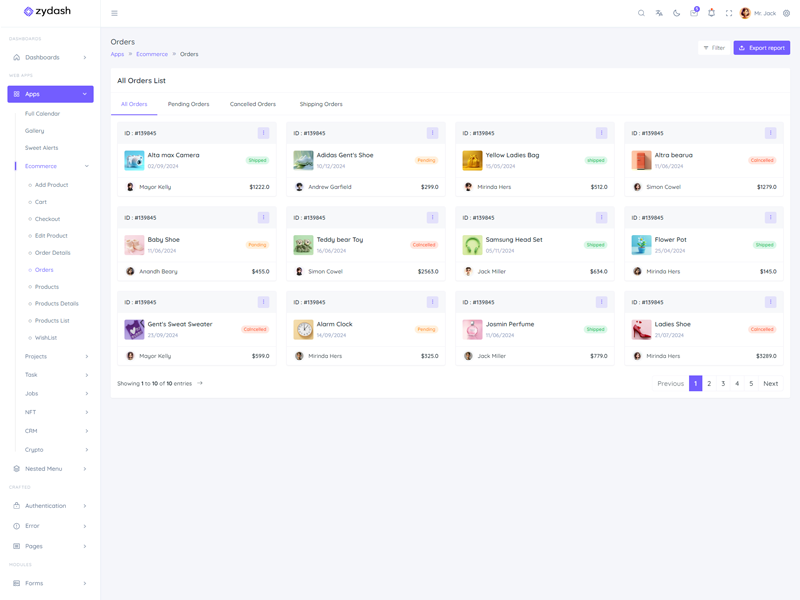The height and width of the screenshot is (600, 800).
Task: Click the messages envelope icon with badge
Action: point(694,13)
